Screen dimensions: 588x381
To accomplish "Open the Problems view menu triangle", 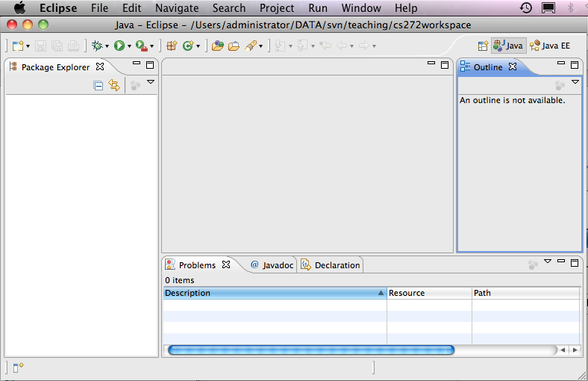I will (x=548, y=261).
